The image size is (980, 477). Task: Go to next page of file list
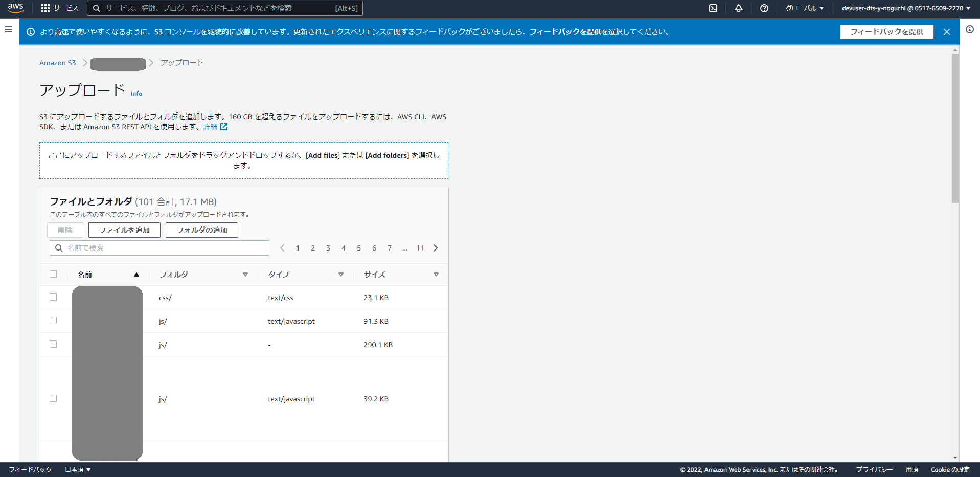point(436,248)
